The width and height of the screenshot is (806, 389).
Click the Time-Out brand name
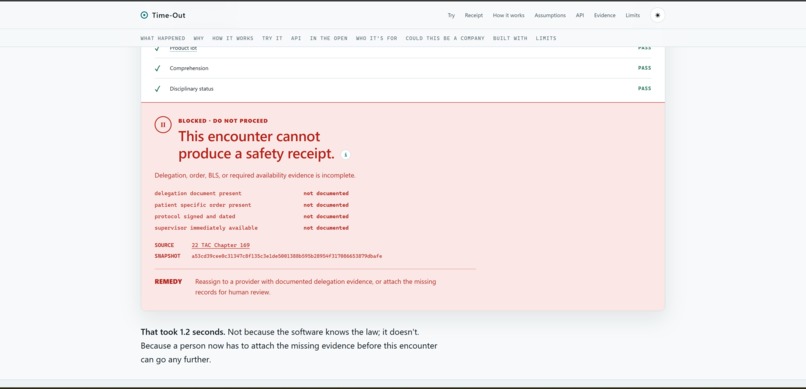[169, 15]
